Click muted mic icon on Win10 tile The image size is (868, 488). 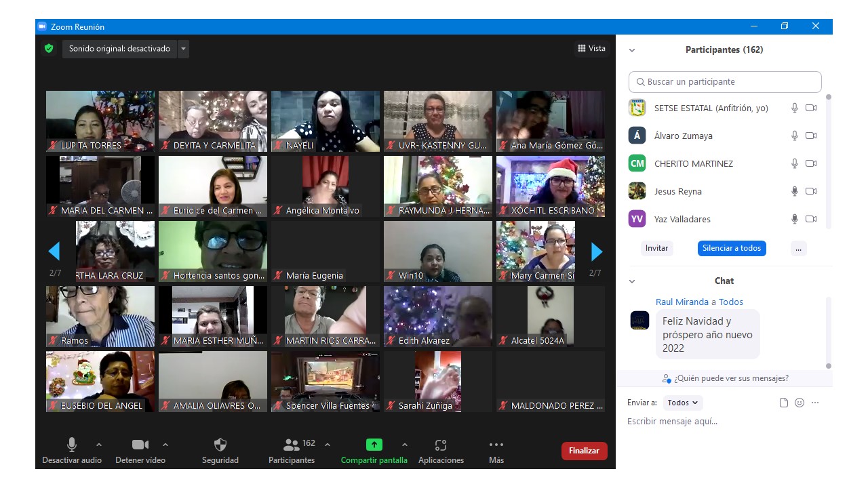tap(391, 275)
